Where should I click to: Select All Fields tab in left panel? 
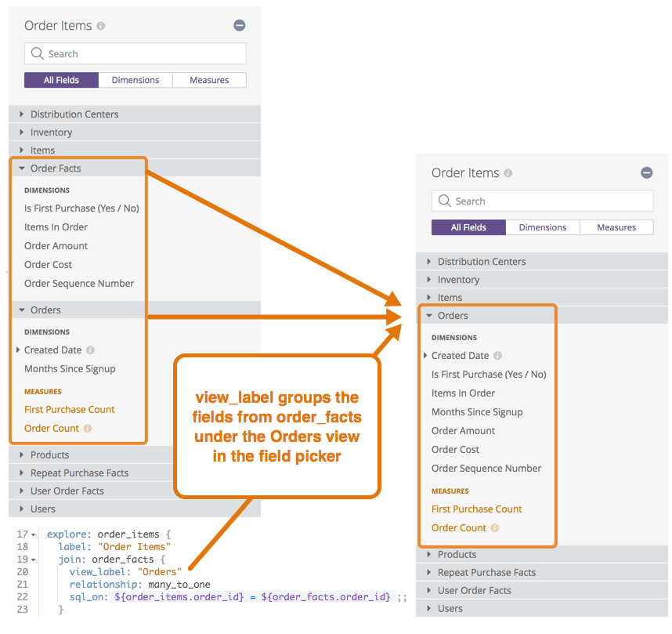[61, 80]
